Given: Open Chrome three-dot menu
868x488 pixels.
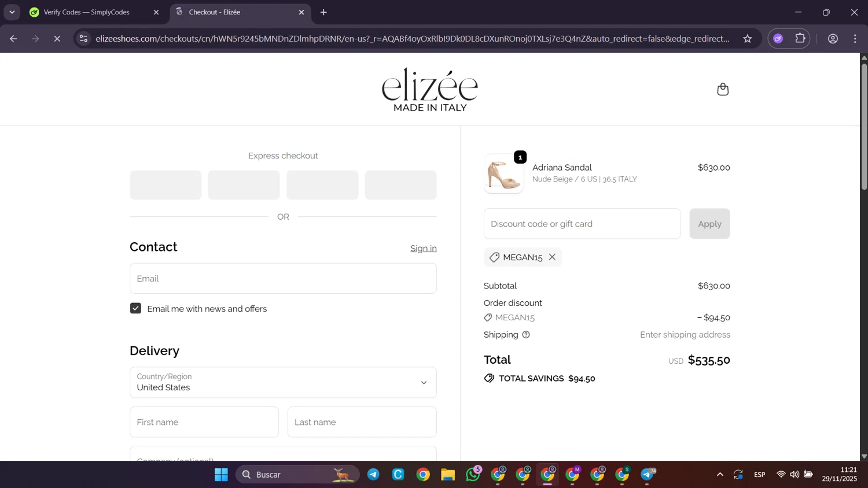Looking at the screenshot, I should click(855, 39).
